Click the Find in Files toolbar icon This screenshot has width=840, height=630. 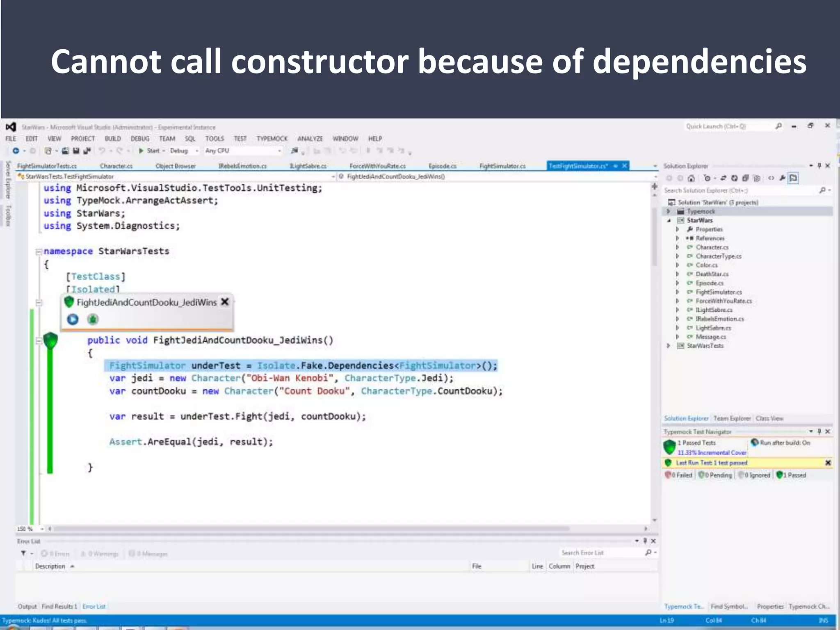(x=294, y=151)
